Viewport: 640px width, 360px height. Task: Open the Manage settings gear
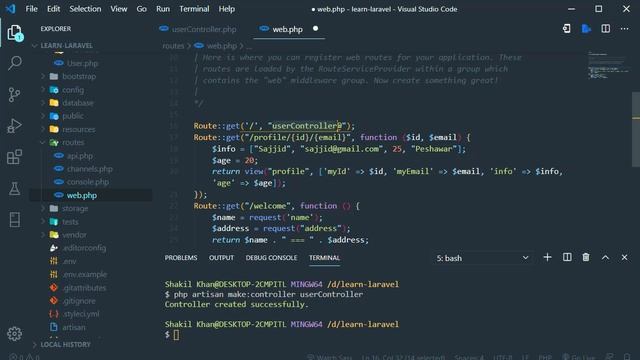pos(15,334)
